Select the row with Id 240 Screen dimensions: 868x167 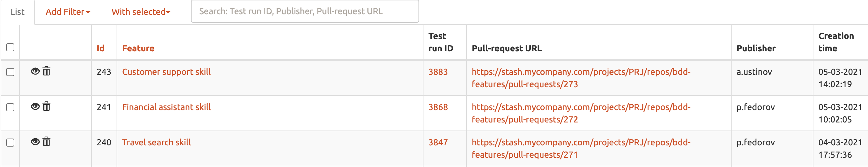pyautogui.click(x=11, y=143)
